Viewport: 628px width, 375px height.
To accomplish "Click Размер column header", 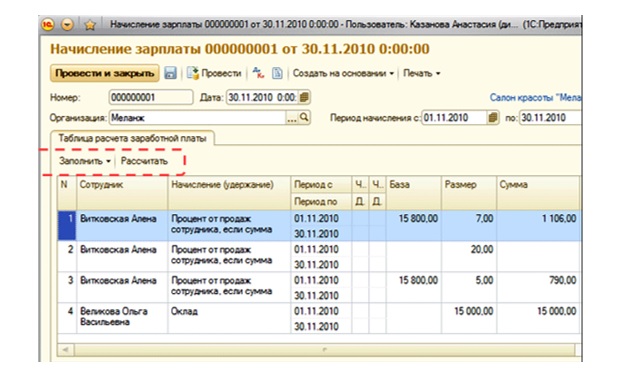I will tap(469, 193).
